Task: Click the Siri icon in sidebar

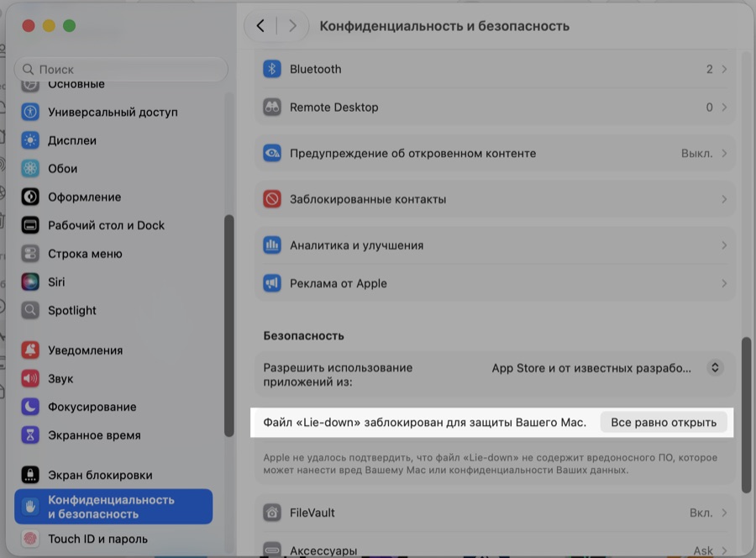Action: pyautogui.click(x=30, y=282)
